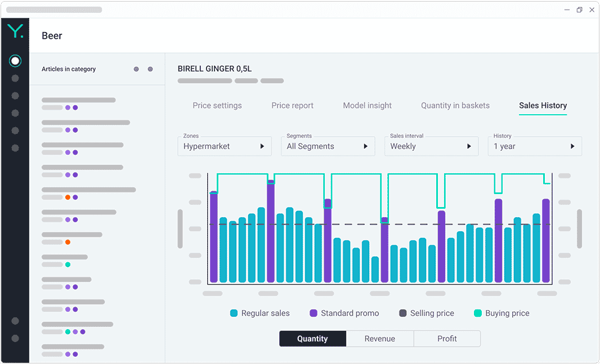The width and height of the screenshot is (600, 364).
Task: Switch to the Price settings tab
Action: pyautogui.click(x=217, y=106)
